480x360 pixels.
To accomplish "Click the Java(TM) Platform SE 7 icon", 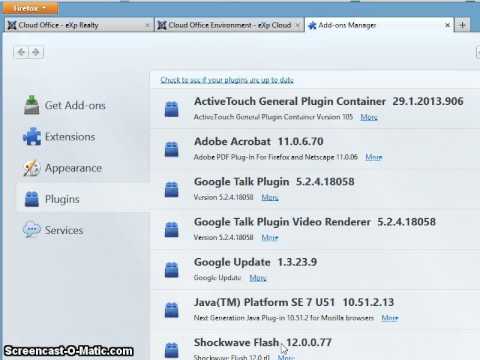I will [172, 310].
